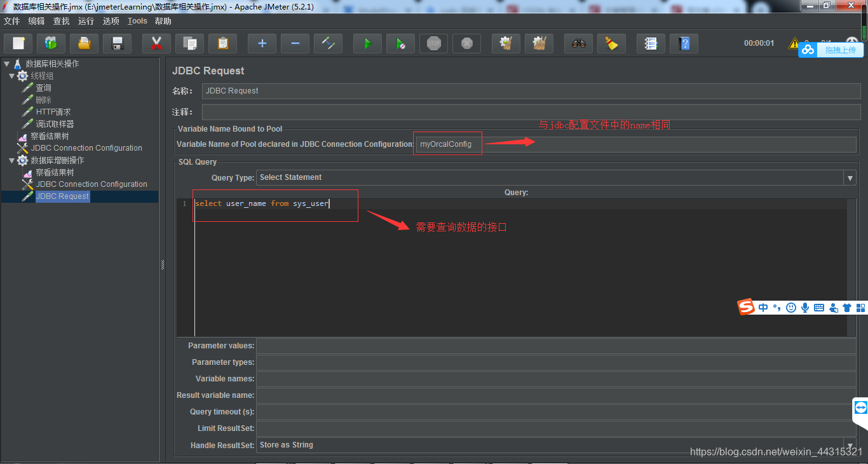Open the Tools menu
This screenshot has width=868, height=464.
pos(137,21)
